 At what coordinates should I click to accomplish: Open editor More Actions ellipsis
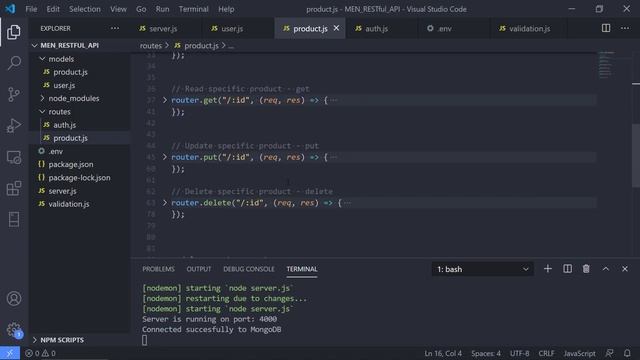pyautogui.click(x=625, y=28)
